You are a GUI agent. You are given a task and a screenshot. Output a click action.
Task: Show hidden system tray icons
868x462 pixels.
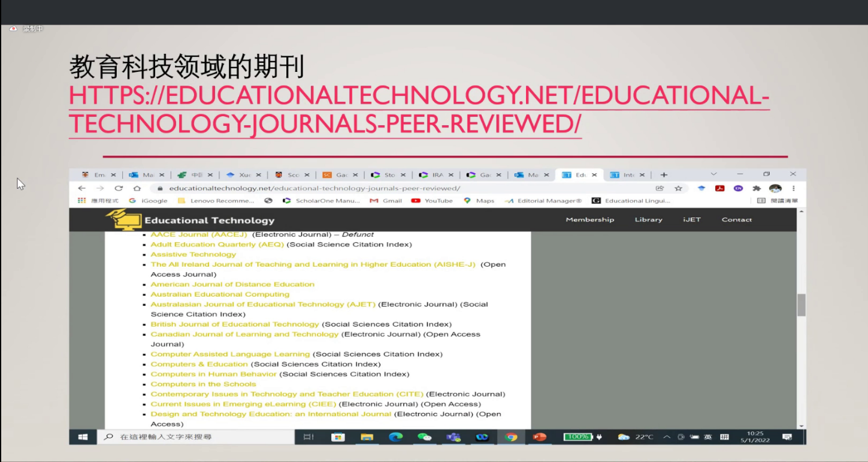click(666, 437)
